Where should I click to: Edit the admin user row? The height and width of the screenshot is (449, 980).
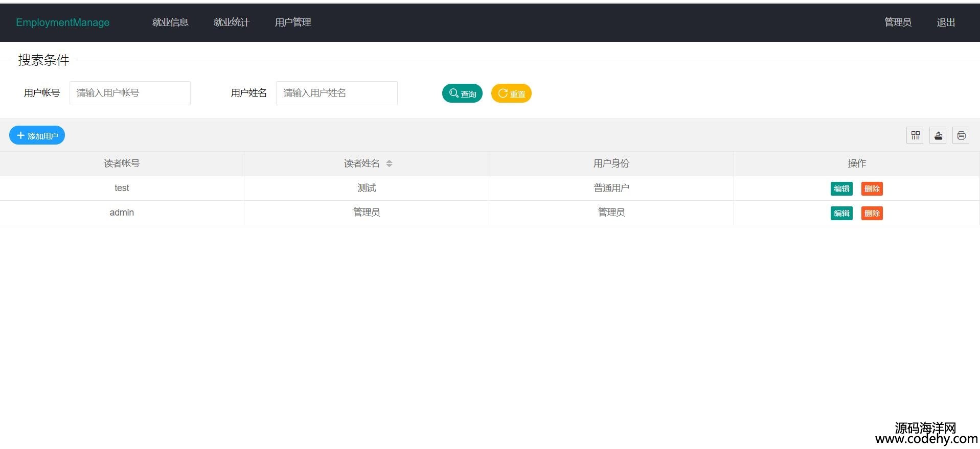tap(841, 213)
